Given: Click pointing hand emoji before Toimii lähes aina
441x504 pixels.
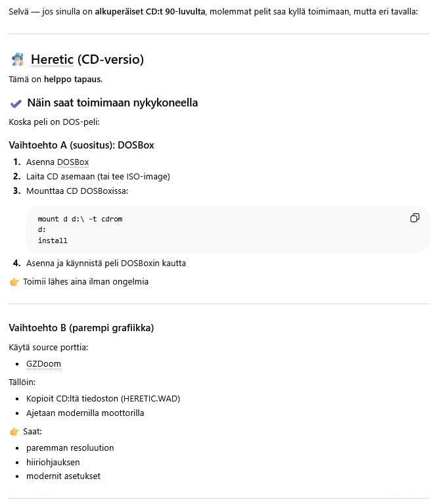Looking at the screenshot, I should pyautogui.click(x=14, y=282).
